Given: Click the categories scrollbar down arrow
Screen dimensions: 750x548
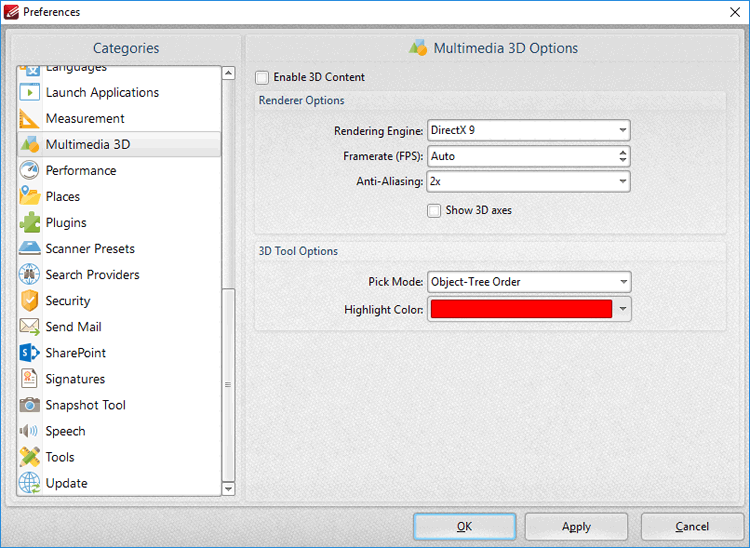Looking at the screenshot, I should point(229,489).
